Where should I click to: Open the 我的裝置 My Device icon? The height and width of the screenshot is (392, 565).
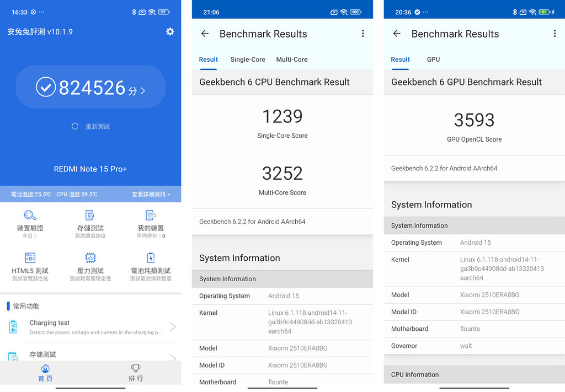pos(151,215)
